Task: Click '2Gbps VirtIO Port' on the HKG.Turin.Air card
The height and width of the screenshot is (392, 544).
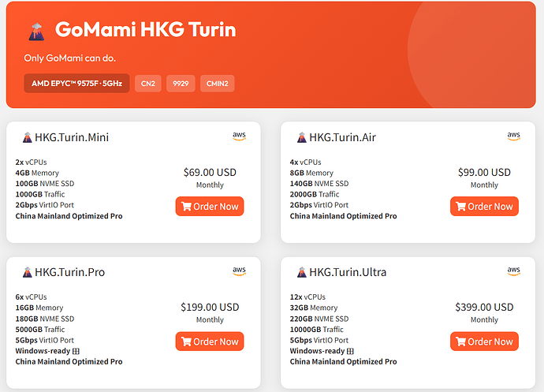Action: point(319,205)
